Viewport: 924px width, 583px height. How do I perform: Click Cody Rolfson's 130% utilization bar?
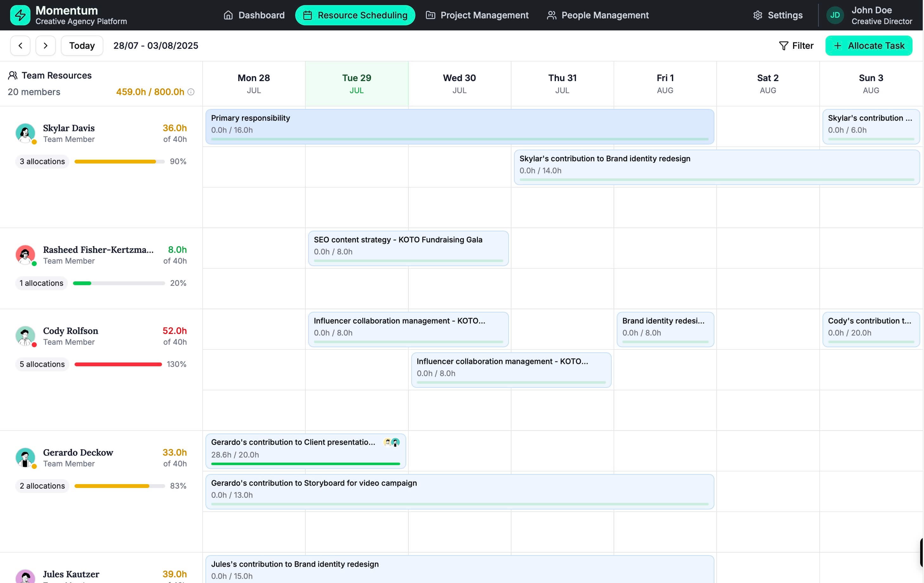118,364
